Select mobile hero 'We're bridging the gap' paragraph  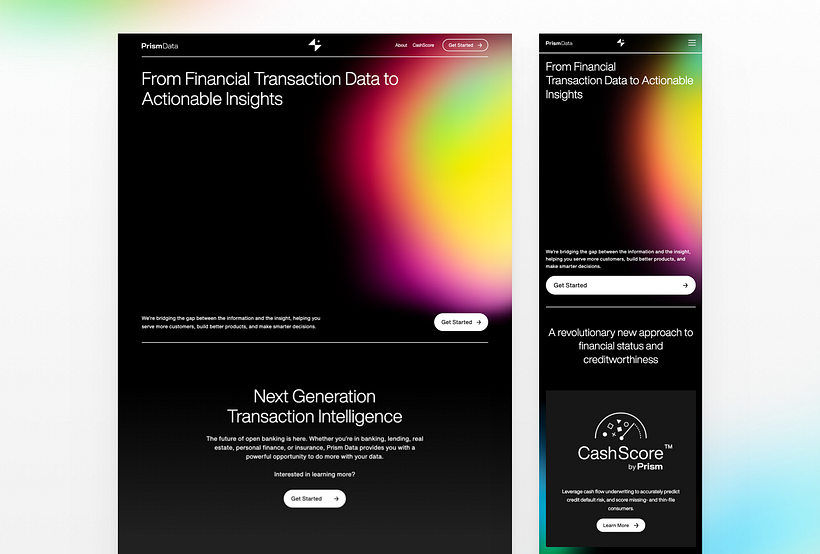pos(618,259)
